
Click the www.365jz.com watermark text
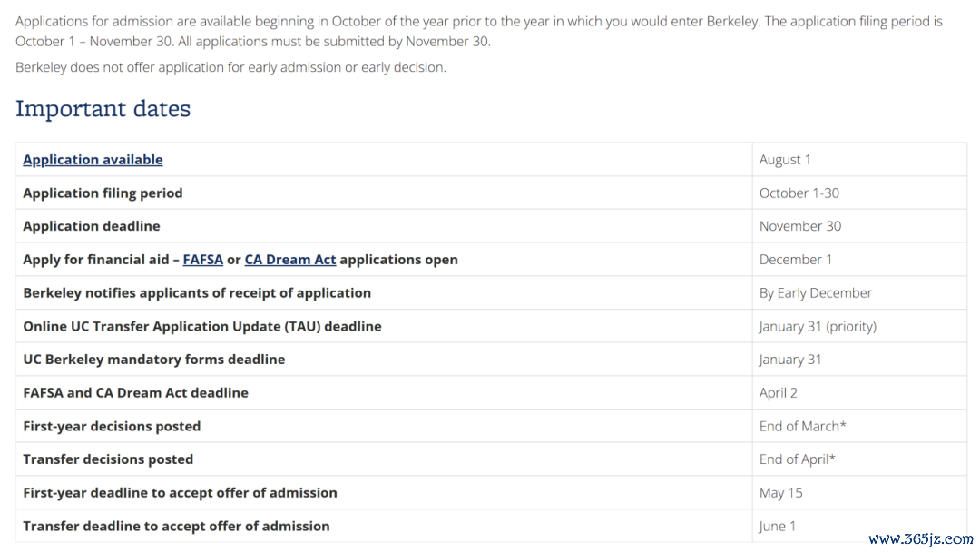[921, 539]
